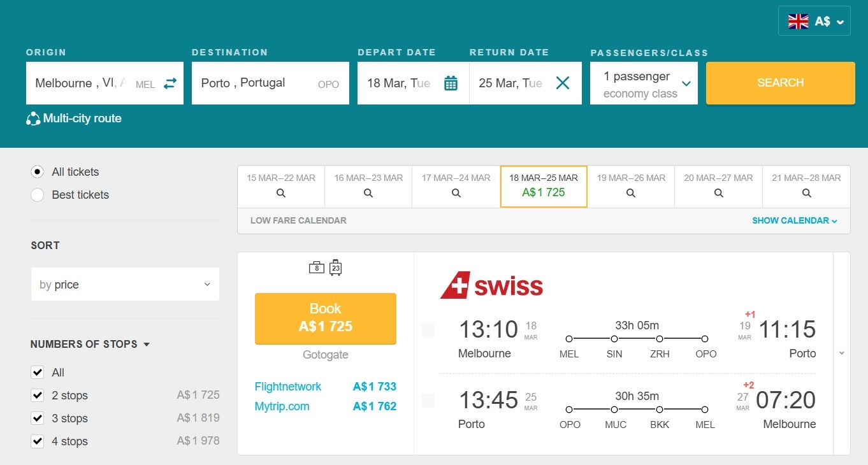Image resolution: width=868 pixels, height=465 pixels.
Task: Search fares for 21 MAR–28 MAR magnifier
Action: 806,193
